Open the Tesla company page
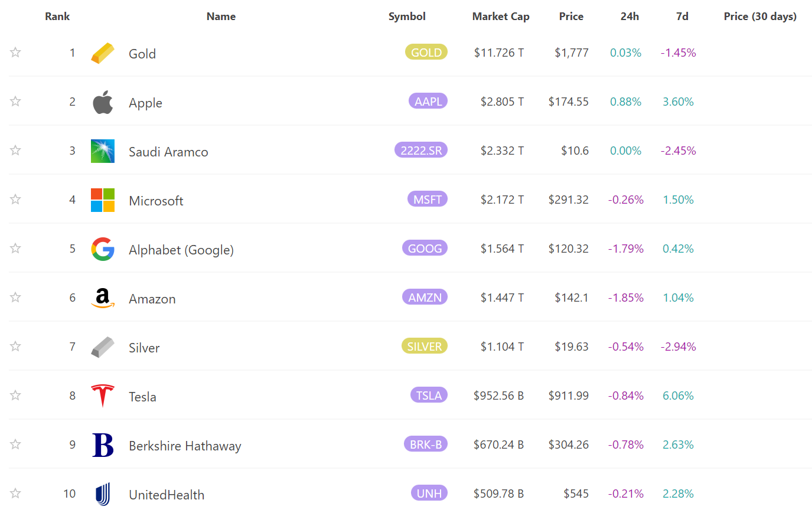This screenshot has height=513, width=812. (x=142, y=397)
